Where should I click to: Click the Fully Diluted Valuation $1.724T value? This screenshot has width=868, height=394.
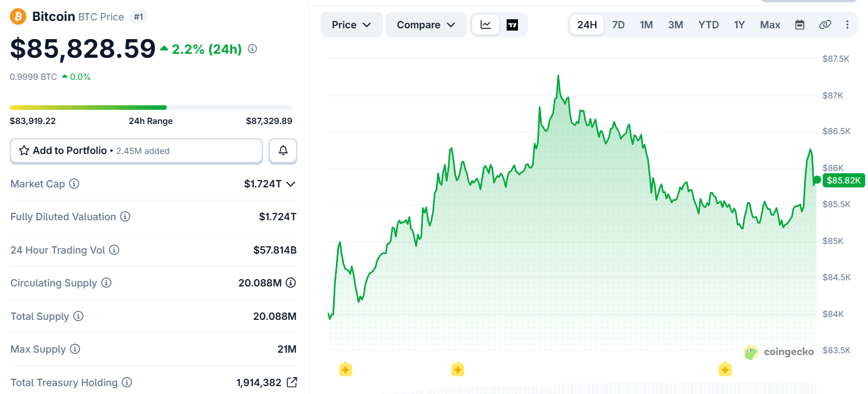(x=278, y=217)
